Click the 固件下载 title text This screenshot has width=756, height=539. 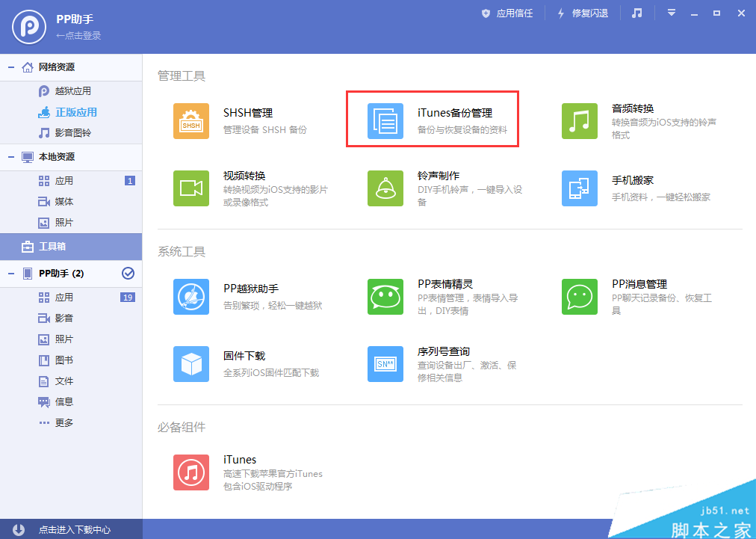[x=244, y=356]
